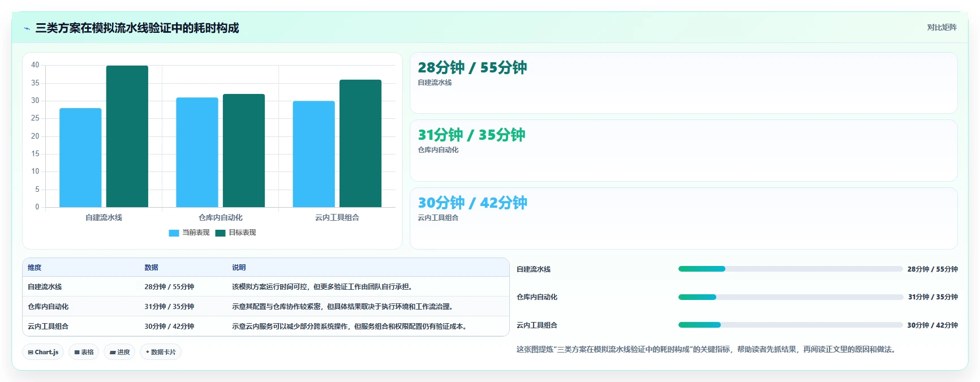The width and height of the screenshot is (980, 382).
Task: Click the table cell 31分钟 / 35分钟
Action: [x=169, y=307]
